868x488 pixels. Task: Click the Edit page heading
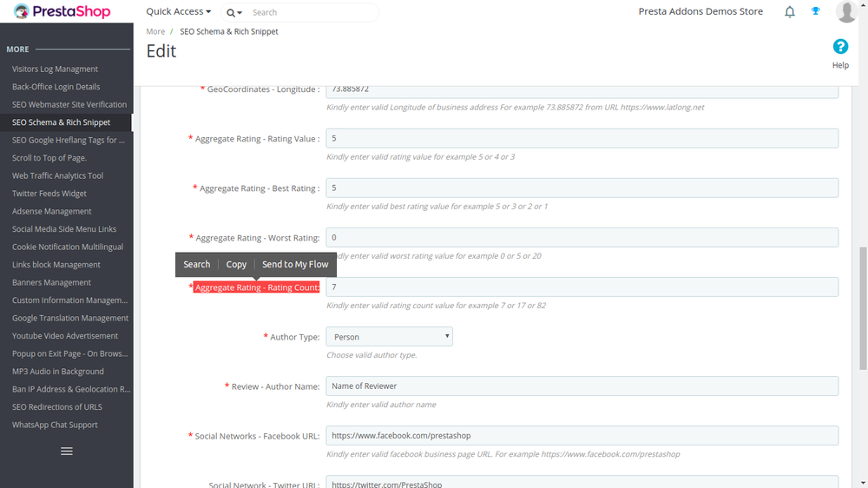click(161, 51)
